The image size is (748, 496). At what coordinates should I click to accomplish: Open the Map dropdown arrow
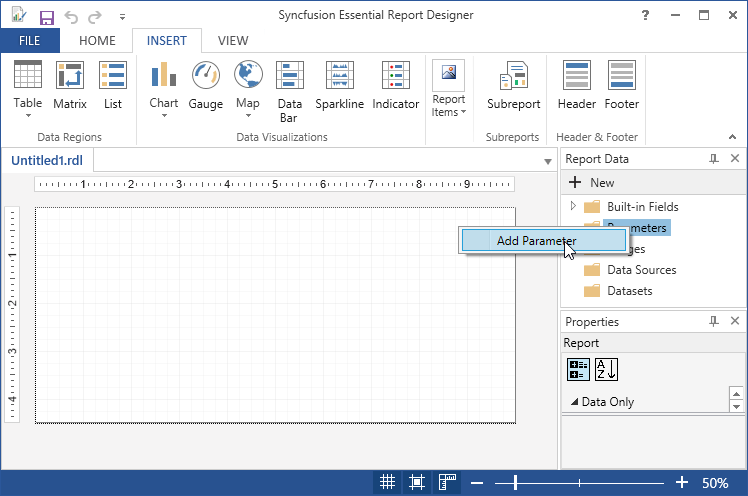[x=248, y=116]
